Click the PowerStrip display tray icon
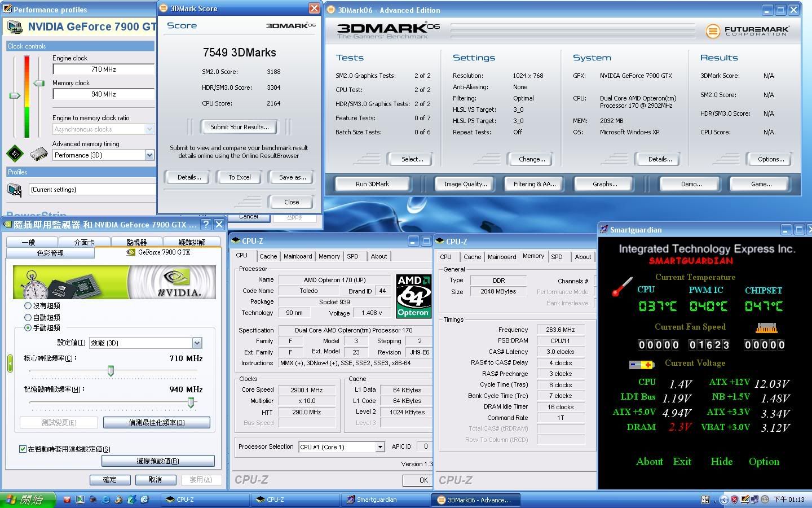Screen dimensions: 812x508 coord(745,500)
